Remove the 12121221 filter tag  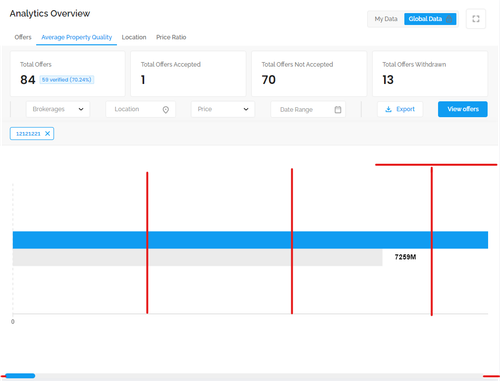47,133
